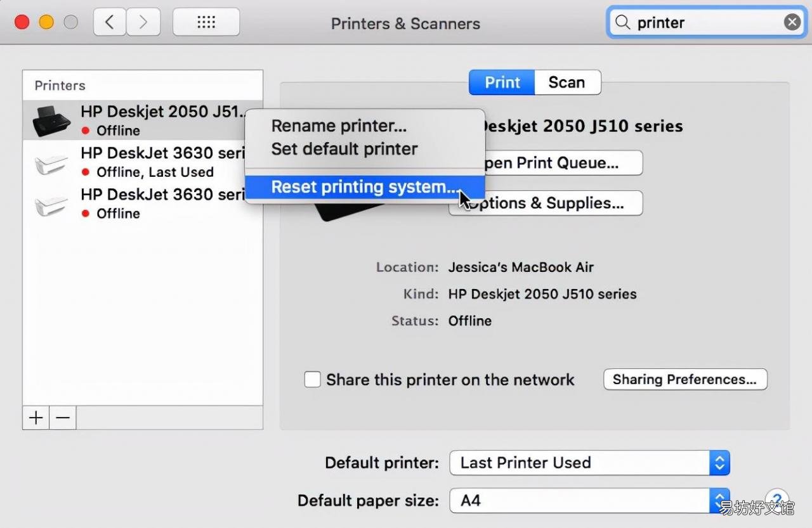Clear the search field with the X icon
This screenshot has height=528, width=812.
792,23
